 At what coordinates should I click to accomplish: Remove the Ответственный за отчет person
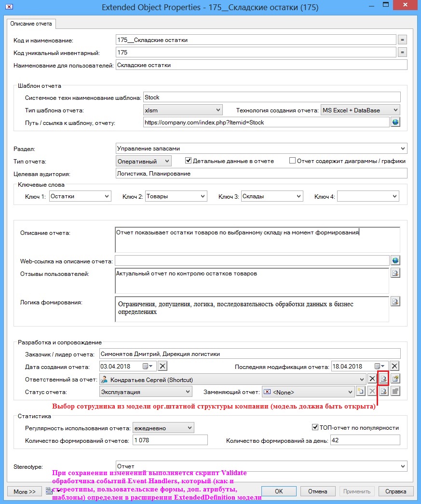click(x=372, y=379)
